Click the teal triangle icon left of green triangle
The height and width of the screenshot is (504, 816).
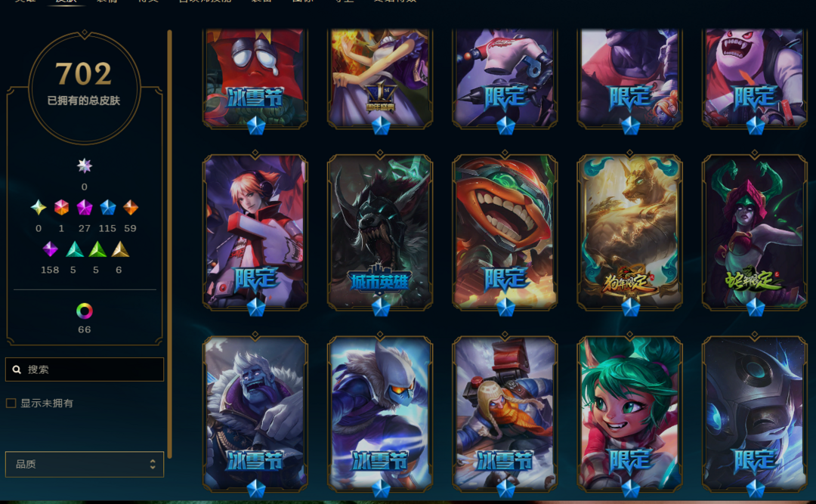74,249
